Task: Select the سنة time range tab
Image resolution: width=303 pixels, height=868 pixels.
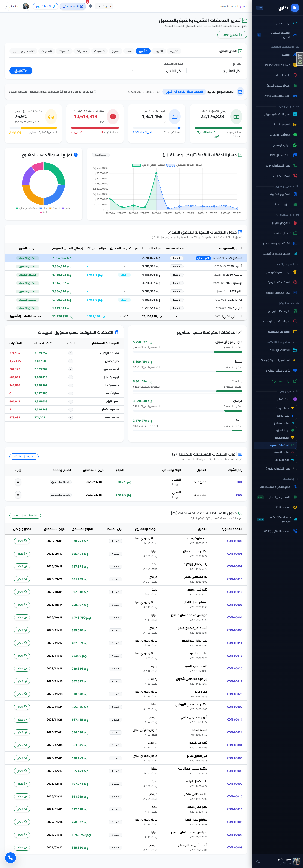Action: [129, 51]
